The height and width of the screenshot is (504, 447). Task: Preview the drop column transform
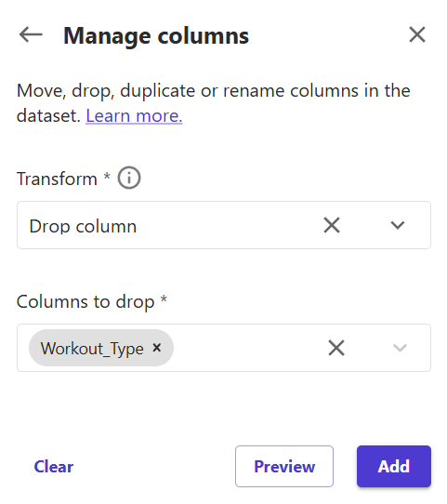[x=284, y=466]
